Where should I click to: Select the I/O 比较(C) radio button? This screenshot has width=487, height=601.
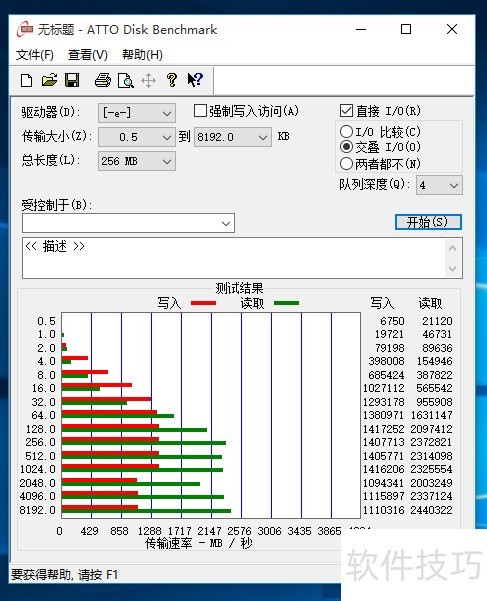coord(346,132)
